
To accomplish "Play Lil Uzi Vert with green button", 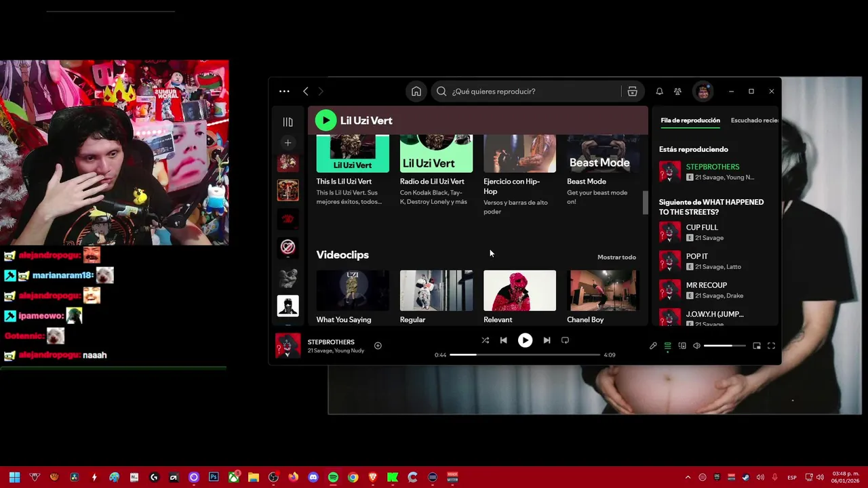I will coord(325,121).
